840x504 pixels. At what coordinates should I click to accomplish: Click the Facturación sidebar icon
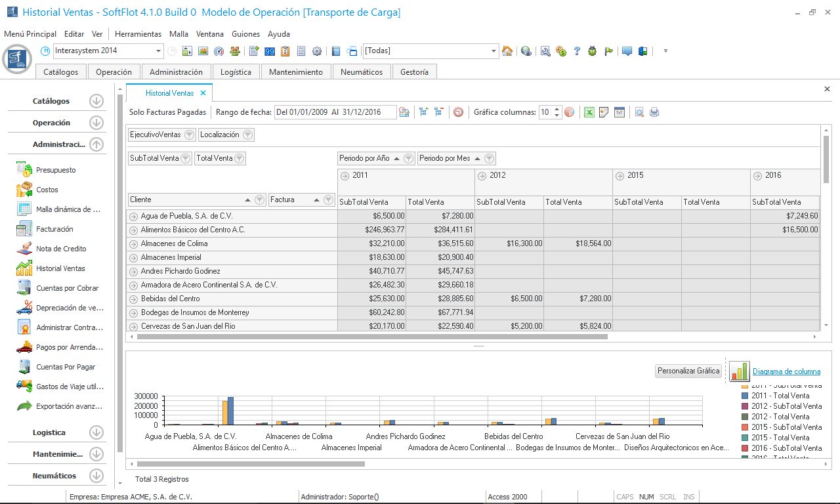coord(25,229)
